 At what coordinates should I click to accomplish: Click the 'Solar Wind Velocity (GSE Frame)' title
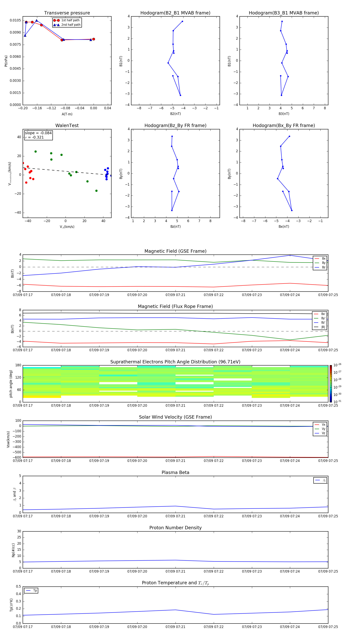[x=175, y=417]
